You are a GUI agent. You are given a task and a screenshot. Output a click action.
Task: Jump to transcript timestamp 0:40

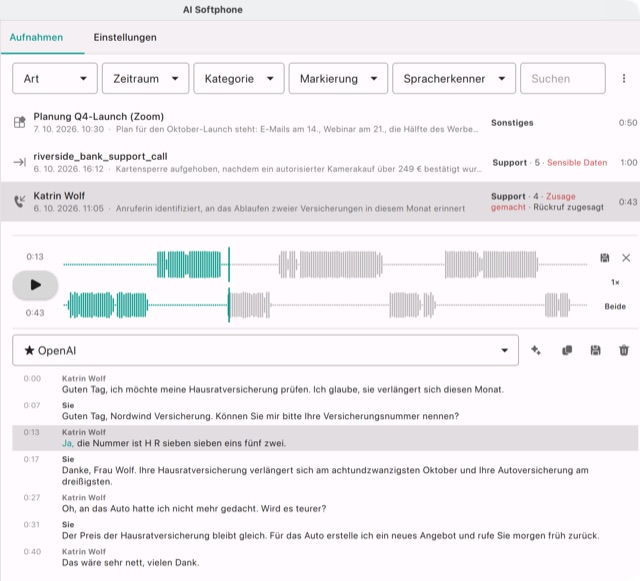[32, 552]
